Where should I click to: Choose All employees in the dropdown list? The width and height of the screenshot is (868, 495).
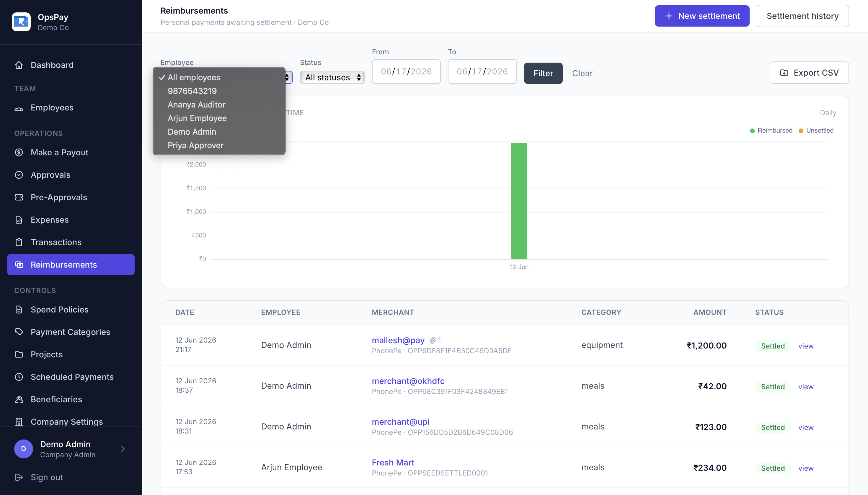[219, 77]
